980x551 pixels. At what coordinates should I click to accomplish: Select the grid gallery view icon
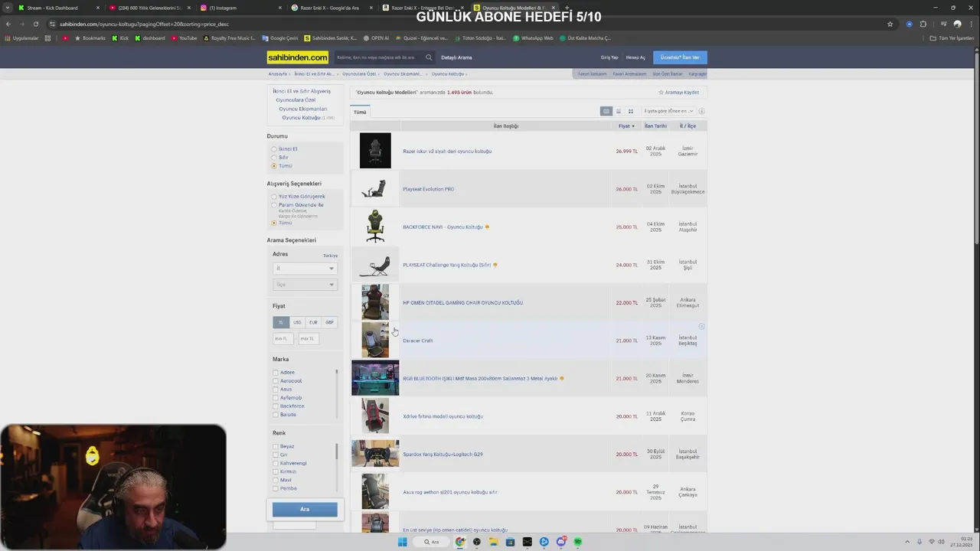pyautogui.click(x=631, y=111)
